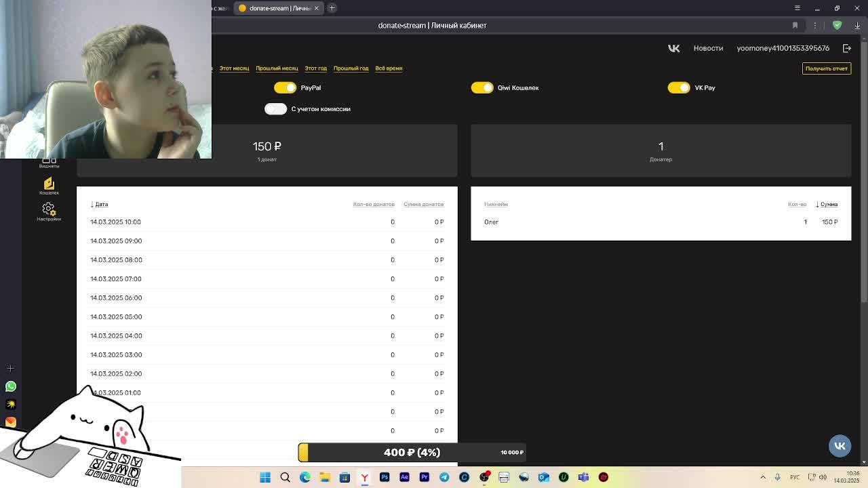Click the bookmark icon in address bar

coord(795,25)
